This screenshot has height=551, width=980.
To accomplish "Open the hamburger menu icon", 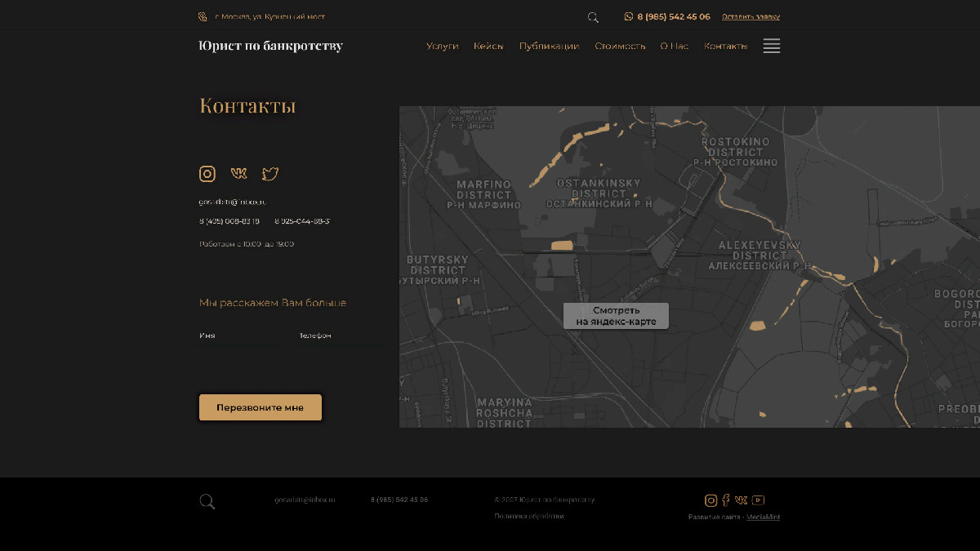I will pyautogui.click(x=772, y=47).
